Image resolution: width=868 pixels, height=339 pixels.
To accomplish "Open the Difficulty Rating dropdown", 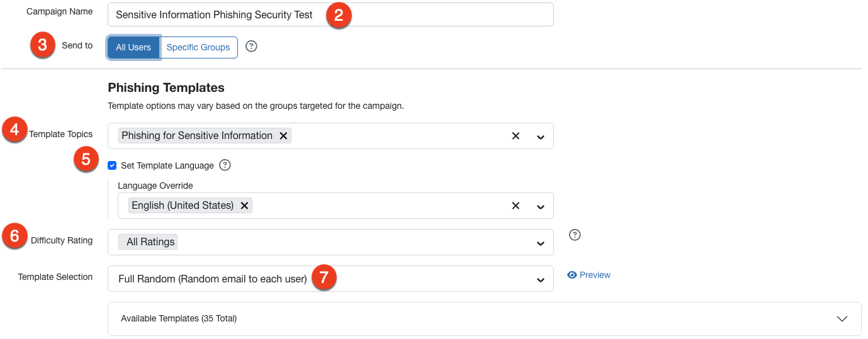I will (330, 242).
